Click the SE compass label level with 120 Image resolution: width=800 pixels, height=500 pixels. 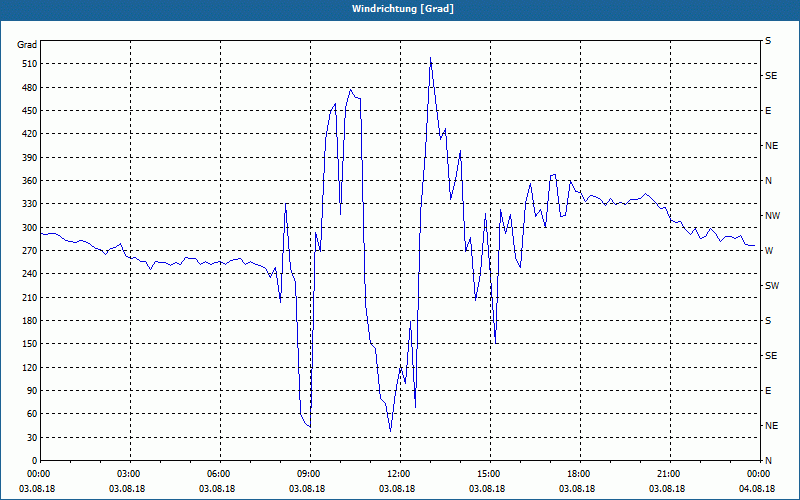point(771,356)
